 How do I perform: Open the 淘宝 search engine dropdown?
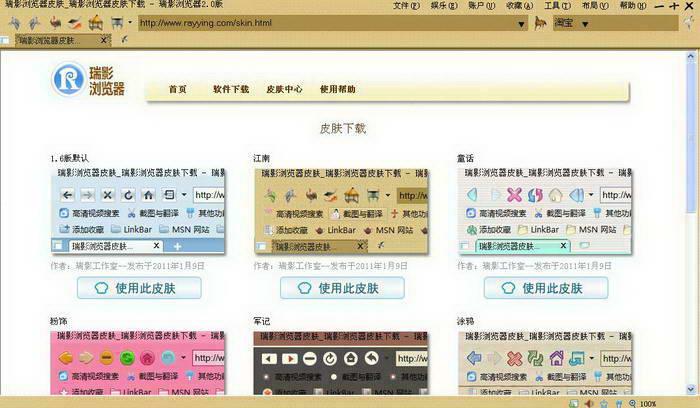[x=585, y=24]
